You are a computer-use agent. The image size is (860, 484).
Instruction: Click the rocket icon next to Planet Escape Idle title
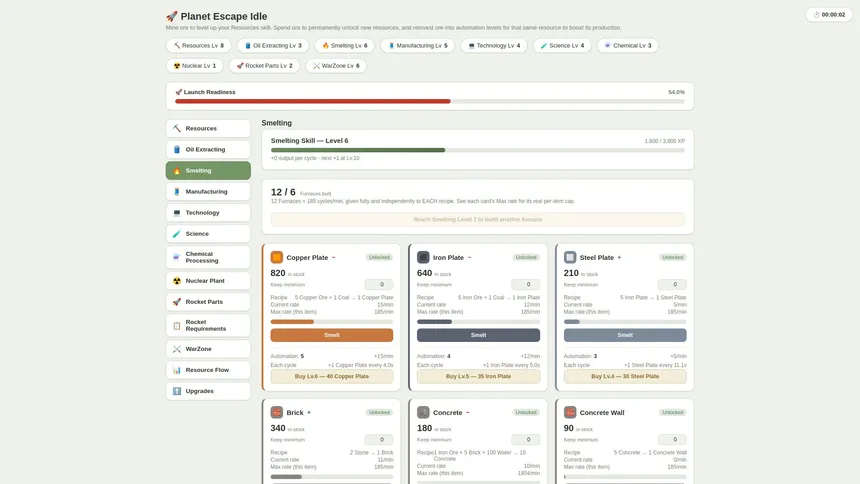(x=172, y=16)
